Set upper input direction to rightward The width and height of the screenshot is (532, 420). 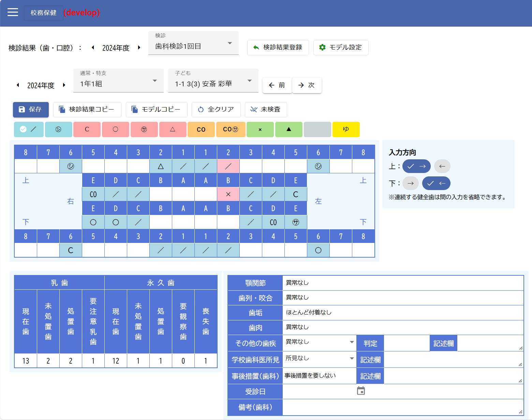(x=416, y=166)
